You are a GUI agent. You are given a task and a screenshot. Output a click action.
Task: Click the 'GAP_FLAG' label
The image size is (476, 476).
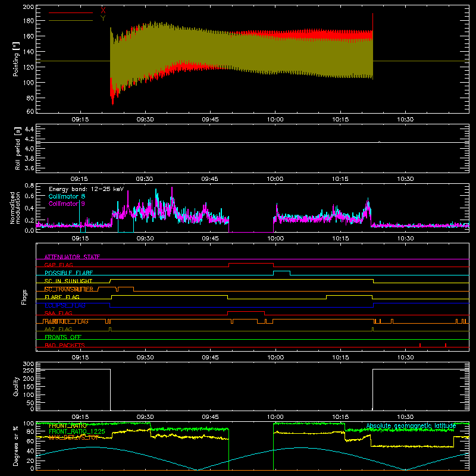pos(58,265)
